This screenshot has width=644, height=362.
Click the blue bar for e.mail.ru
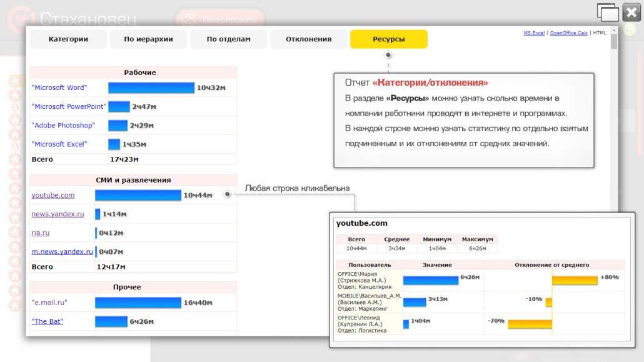[x=138, y=303]
